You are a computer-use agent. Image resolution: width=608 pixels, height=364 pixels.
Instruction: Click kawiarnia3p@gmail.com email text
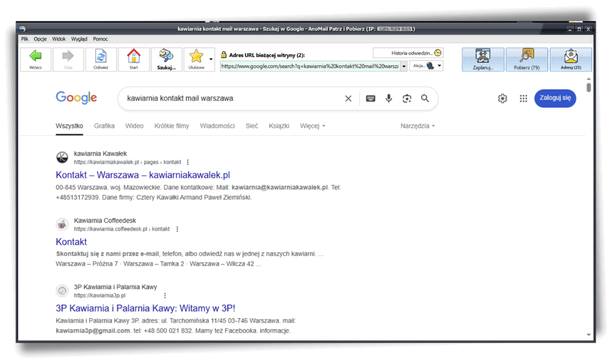click(x=93, y=331)
